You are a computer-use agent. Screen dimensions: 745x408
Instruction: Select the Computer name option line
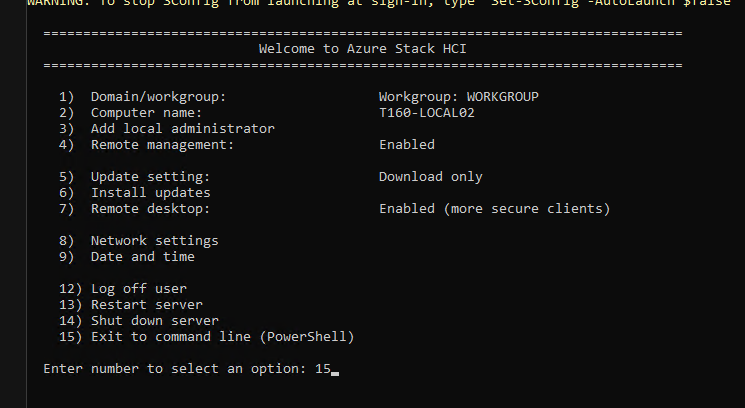pos(147,113)
